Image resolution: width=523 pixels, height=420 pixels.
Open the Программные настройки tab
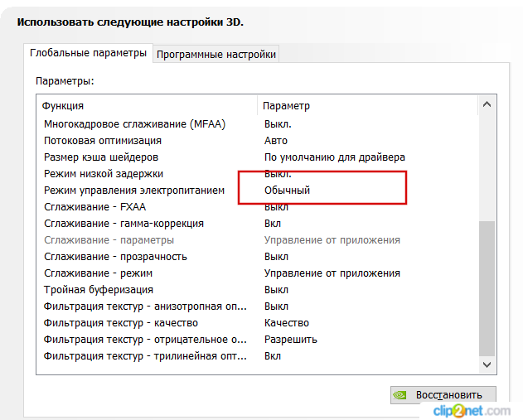tap(215, 55)
